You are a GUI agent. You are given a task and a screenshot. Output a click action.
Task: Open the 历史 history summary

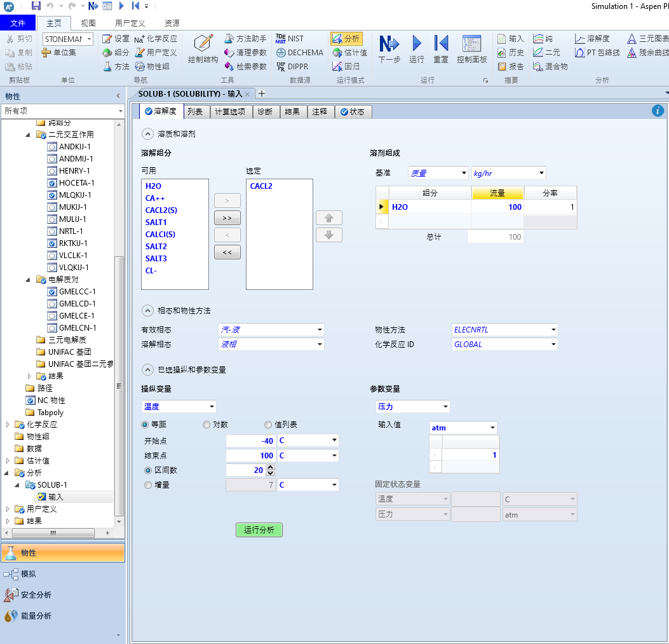511,53
